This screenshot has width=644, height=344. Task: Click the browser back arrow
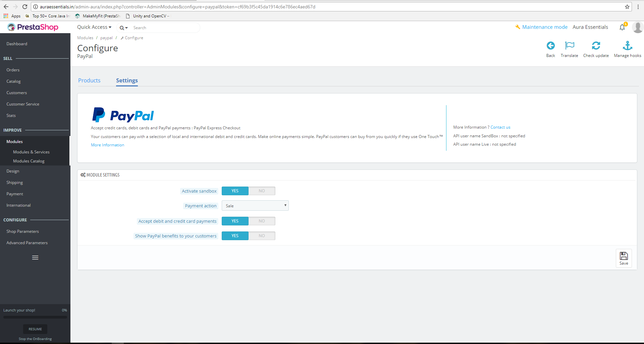[6, 7]
